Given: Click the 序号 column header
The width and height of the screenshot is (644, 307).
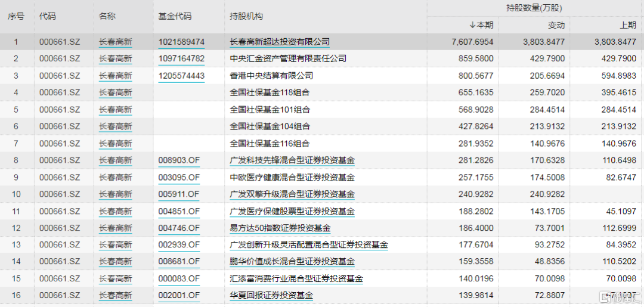Looking at the screenshot, I should point(16,17).
